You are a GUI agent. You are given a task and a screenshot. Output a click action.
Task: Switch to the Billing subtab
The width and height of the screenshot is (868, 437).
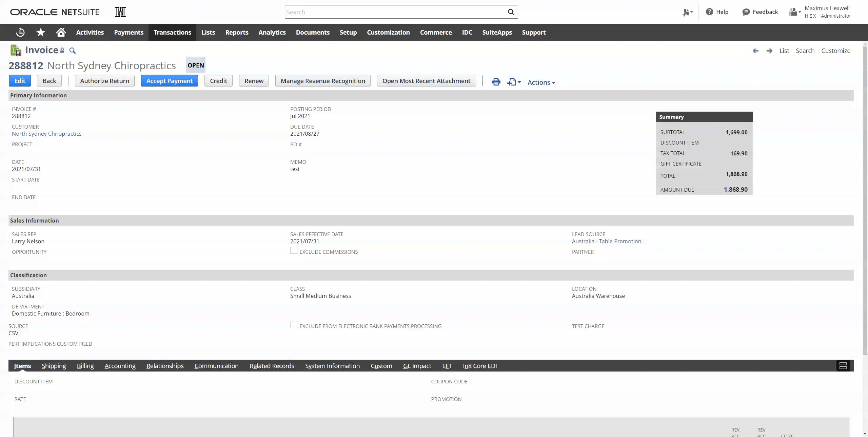[x=85, y=366]
